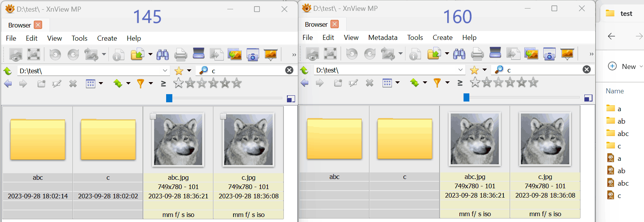The image size is (644, 222).
Task: Click the Fullscreen icon in right XnView window
Action: click(330, 54)
